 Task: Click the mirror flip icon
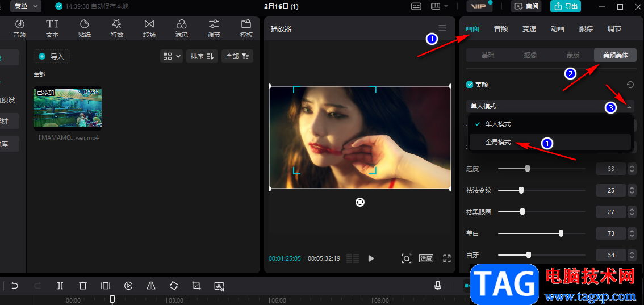(x=151, y=286)
